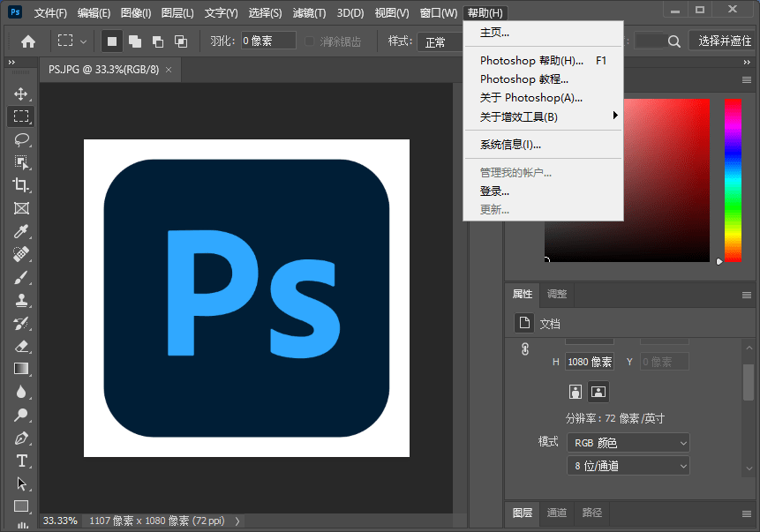
Task: Click the link width and height chain icon
Action: pyautogui.click(x=525, y=348)
